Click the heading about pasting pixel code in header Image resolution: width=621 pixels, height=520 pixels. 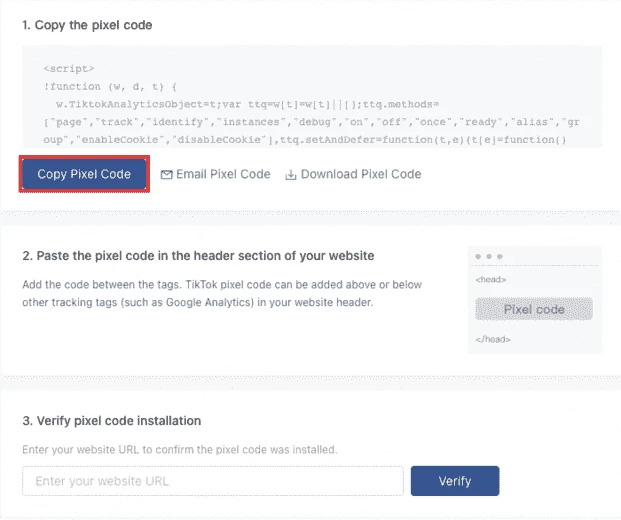(x=198, y=256)
